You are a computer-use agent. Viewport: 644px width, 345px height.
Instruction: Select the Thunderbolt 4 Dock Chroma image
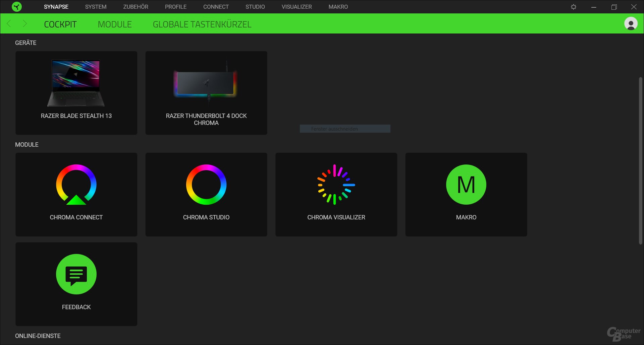click(206, 84)
